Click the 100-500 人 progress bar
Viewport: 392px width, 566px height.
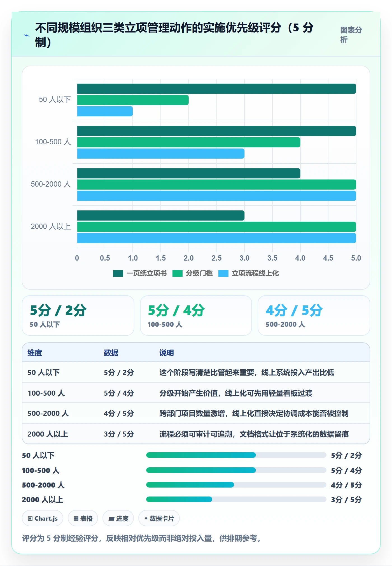click(236, 470)
